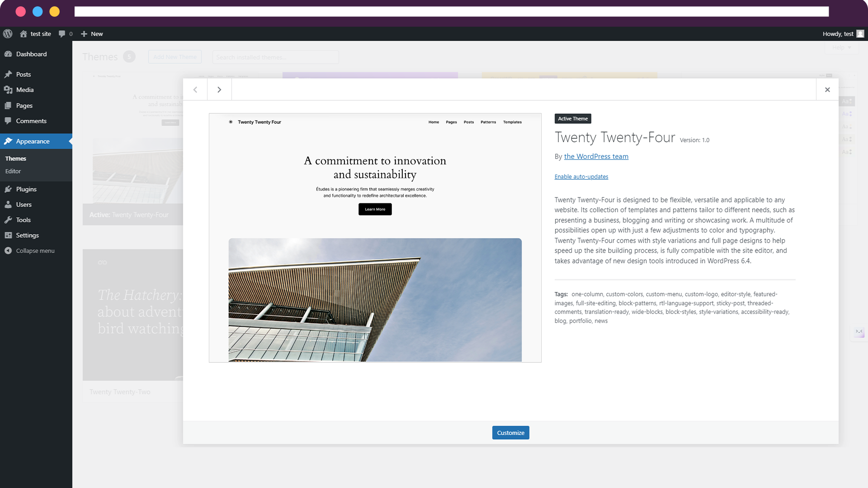Click the dimmed Add New Theme button
868x488 pixels.
(x=175, y=57)
